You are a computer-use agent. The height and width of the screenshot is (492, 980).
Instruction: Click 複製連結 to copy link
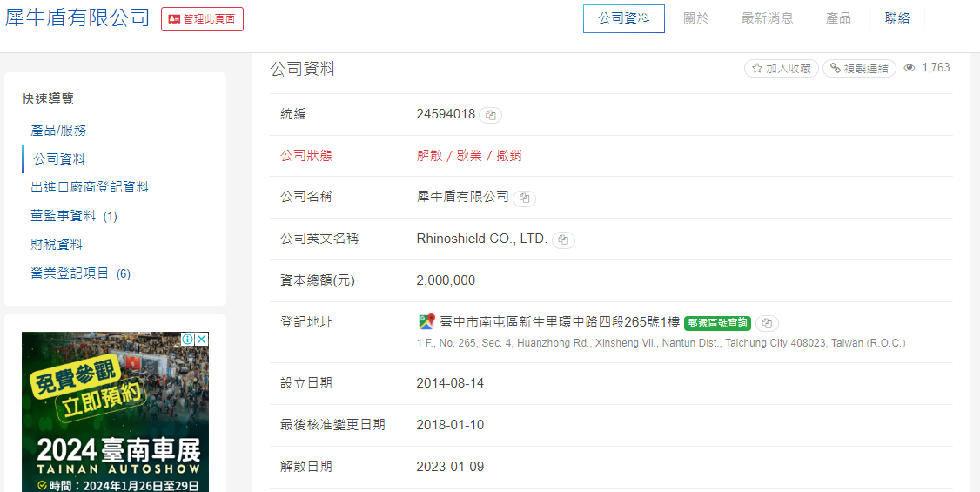coord(859,68)
